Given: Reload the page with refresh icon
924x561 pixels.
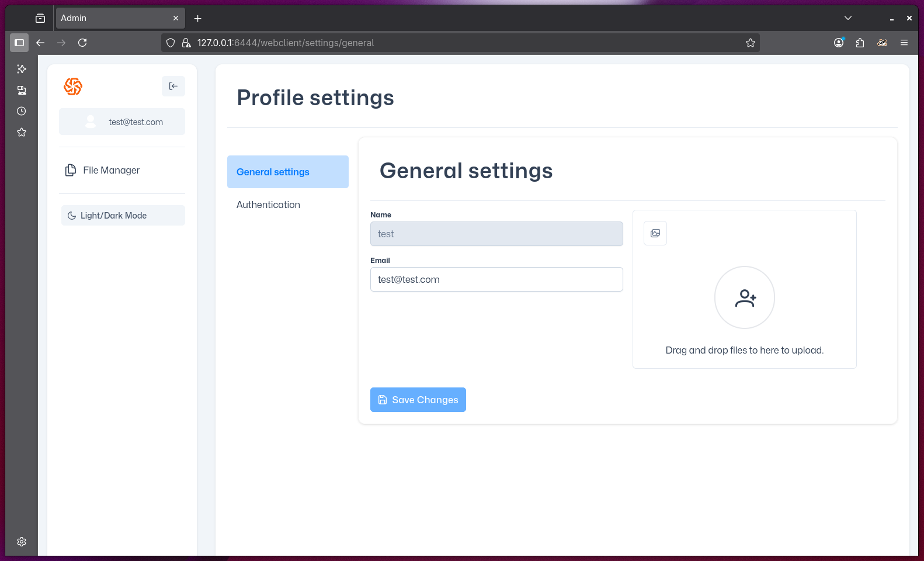Looking at the screenshot, I should (82, 43).
